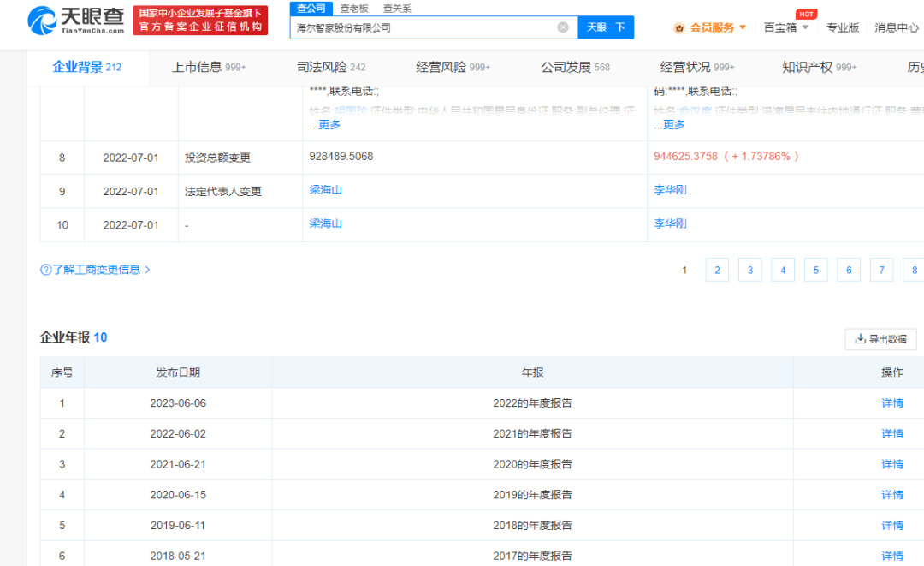
Task: Click the crown icon beside 会员服务
Action: tap(679, 27)
